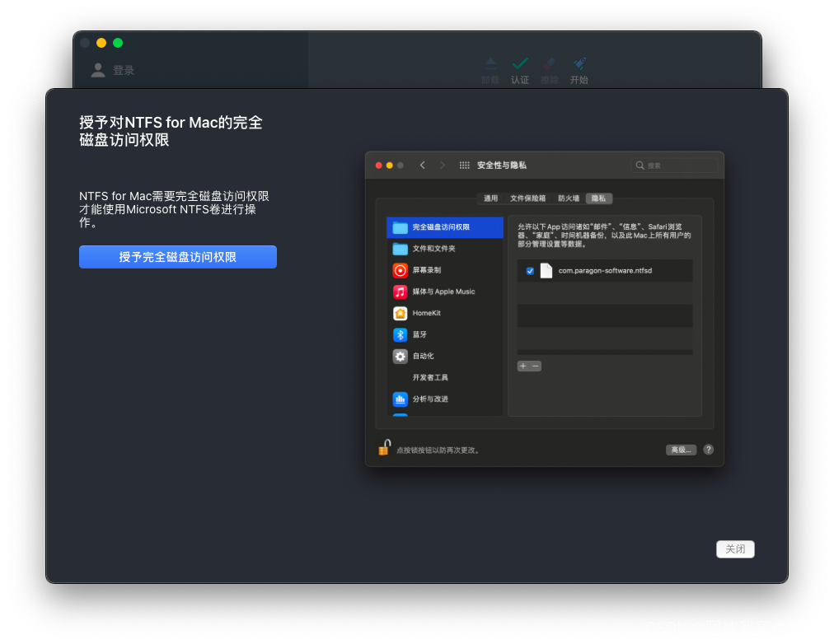The image size is (834, 644).
Task: Close the dialog with the 关闭 button
Action: [735, 549]
